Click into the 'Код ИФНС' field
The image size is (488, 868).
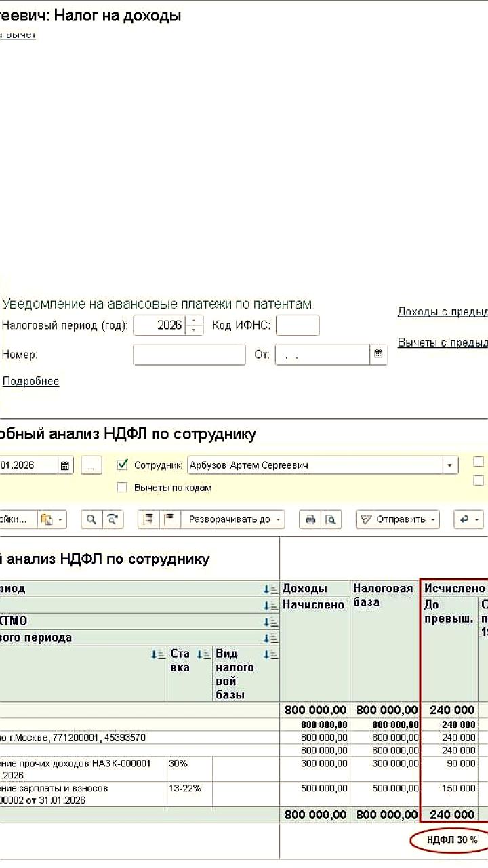pos(298,325)
